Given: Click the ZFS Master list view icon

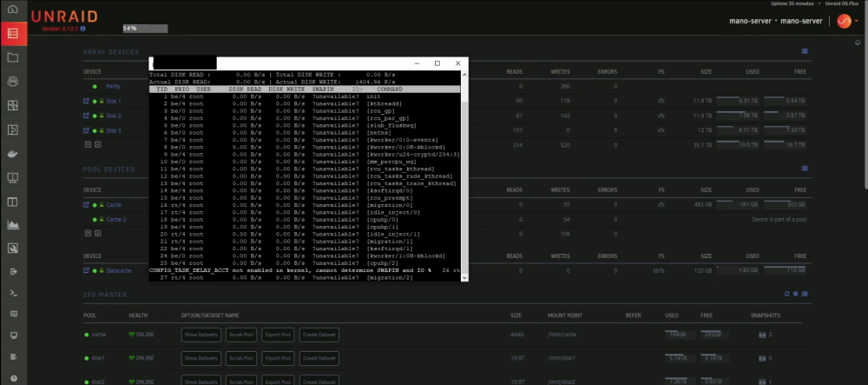Looking at the screenshot, I should pos(805,294).
